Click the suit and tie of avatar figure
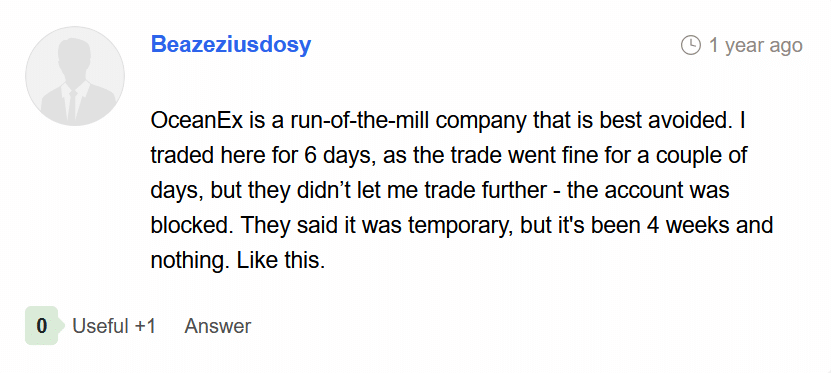Screen dimensions: 831x373 (x=75, y=102)
